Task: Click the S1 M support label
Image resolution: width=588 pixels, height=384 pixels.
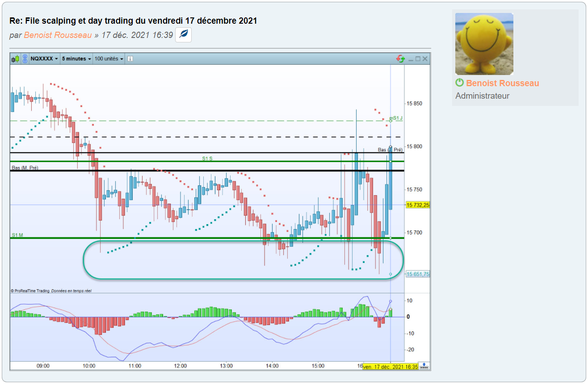Action: coord(17,234)
